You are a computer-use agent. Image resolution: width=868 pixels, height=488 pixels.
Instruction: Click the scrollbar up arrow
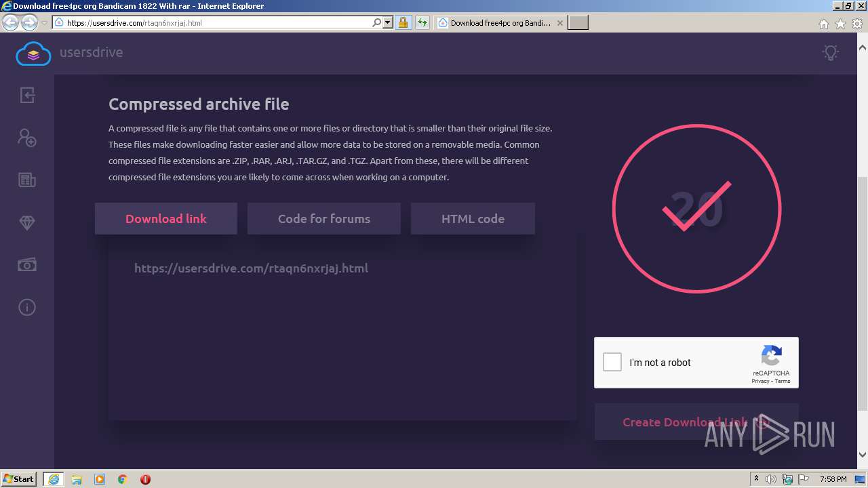(863, 47)
